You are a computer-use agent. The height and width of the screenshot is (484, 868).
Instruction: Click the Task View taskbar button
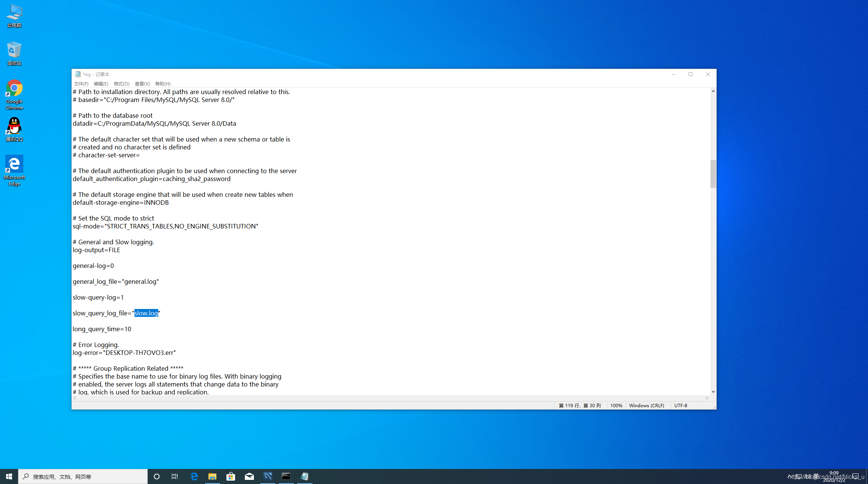(175, 476)
